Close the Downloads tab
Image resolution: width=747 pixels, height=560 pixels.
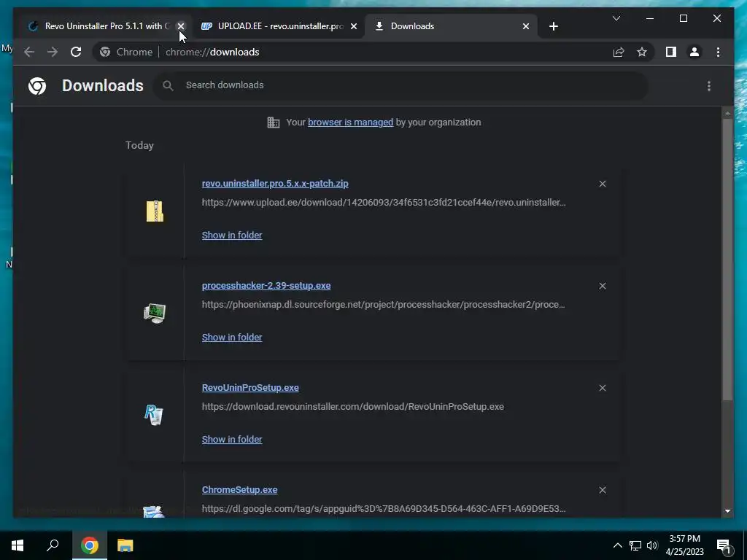click(525, 26)
